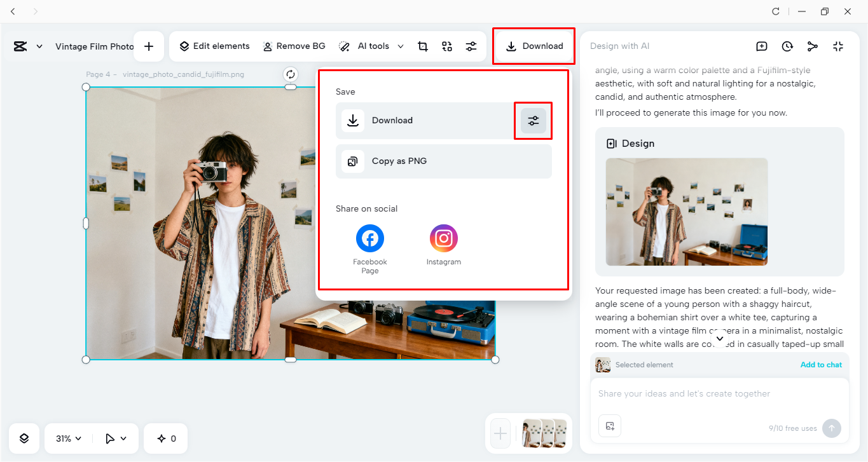The width and height of the screenshot is (868, 462).
Task: Open the zoom percentage dropdown
Action: [66, 438]
